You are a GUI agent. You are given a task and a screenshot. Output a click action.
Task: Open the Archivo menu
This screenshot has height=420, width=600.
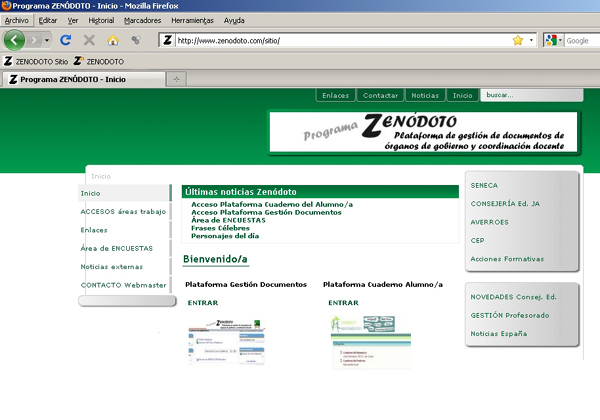[x=16, y=21]
